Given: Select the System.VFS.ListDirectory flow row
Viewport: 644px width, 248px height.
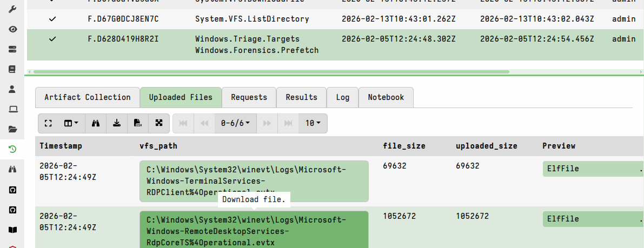Looking at the screenshot, I should pyautogui.click(x=251, y=19).
